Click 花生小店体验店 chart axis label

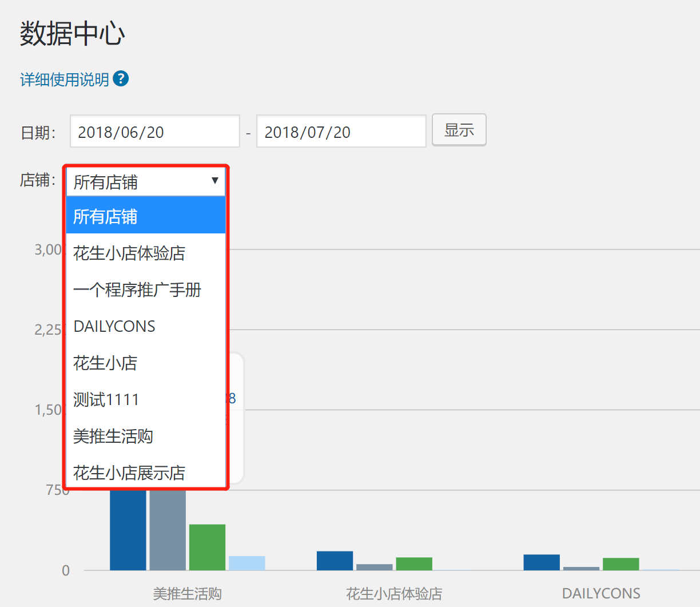pyautogui.click(x=394, y=593)
